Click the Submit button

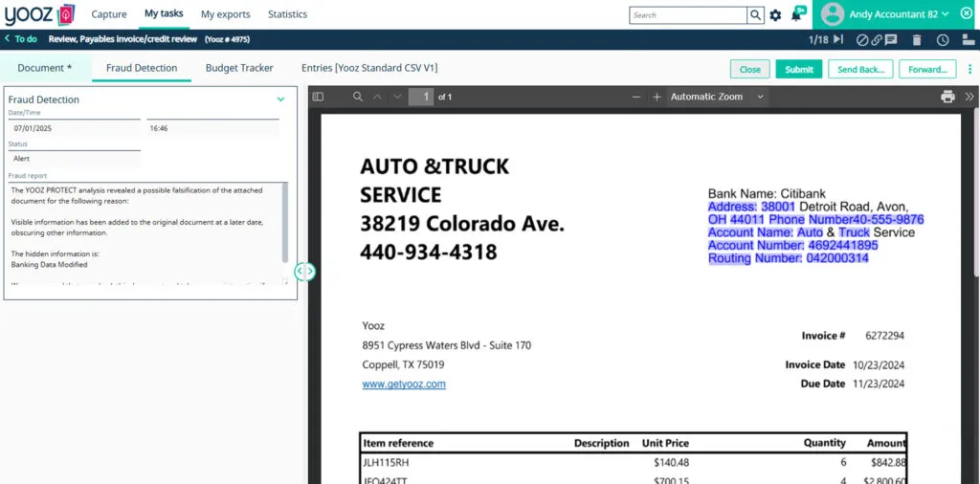coord(799,69)
